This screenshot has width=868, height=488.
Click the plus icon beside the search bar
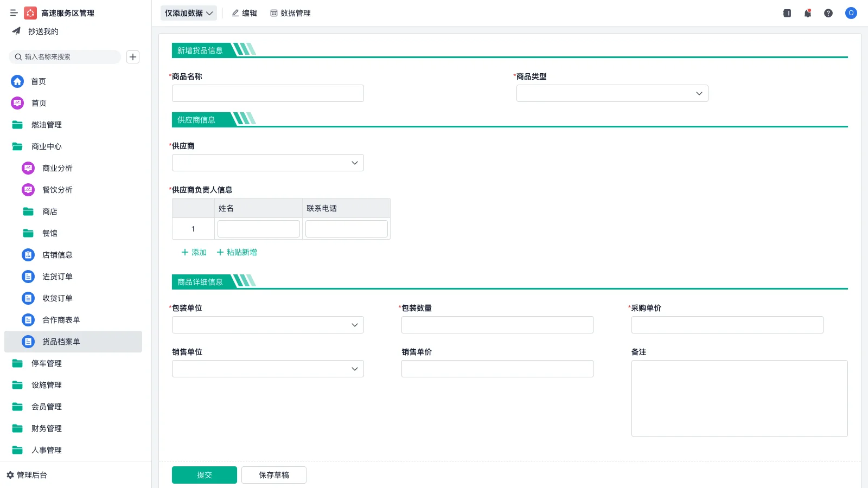(133, 57)
